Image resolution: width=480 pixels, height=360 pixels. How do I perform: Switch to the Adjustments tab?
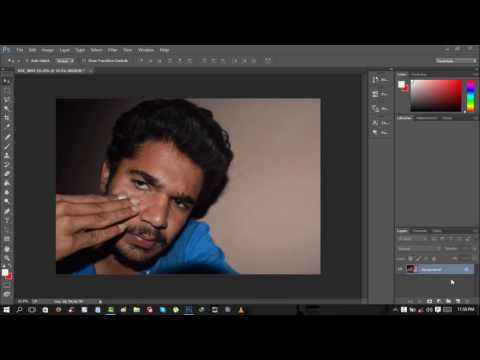427,118
